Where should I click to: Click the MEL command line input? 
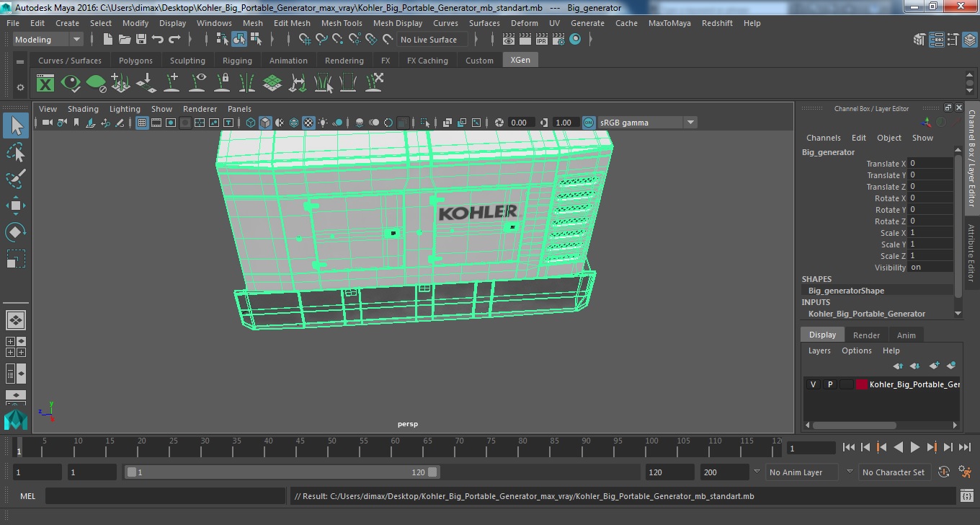(166, 496)
